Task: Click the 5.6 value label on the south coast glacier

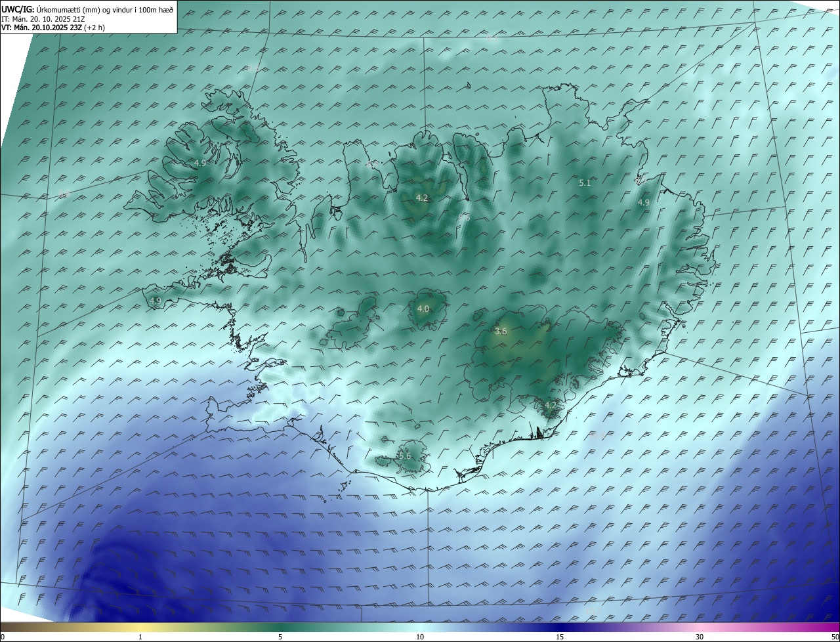Action: [405, 456]
